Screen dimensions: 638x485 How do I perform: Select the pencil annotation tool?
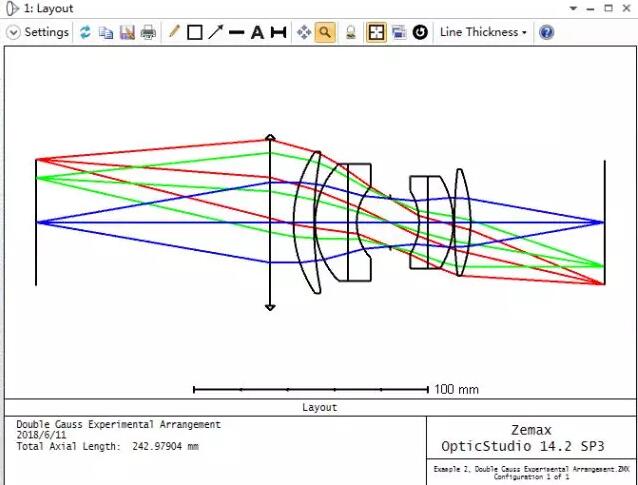(x=174, y=32)
